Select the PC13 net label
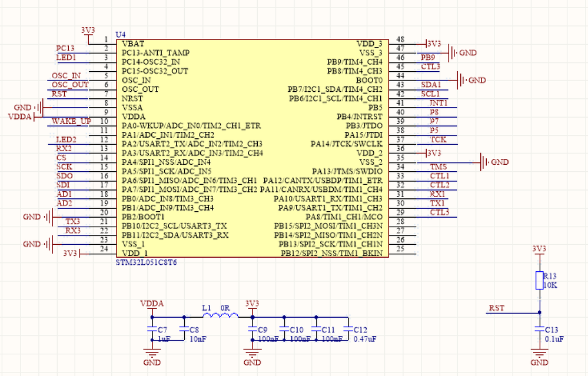Screen dimensions: 588x376 point(65,48)
